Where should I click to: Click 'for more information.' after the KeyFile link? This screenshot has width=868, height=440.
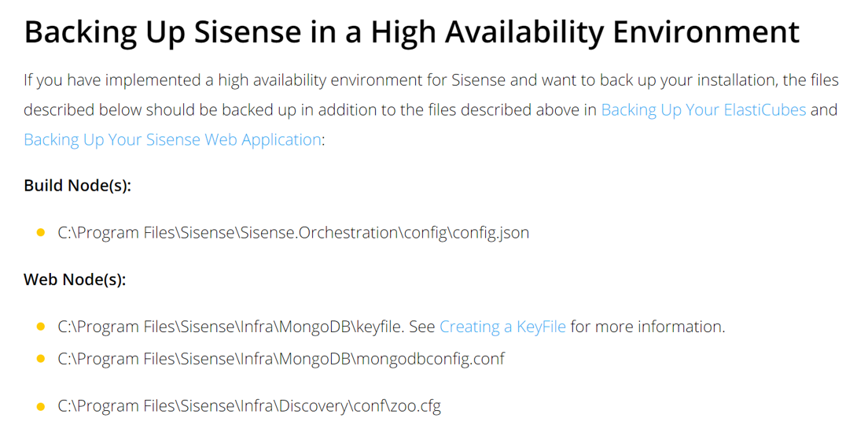point(648,327)
